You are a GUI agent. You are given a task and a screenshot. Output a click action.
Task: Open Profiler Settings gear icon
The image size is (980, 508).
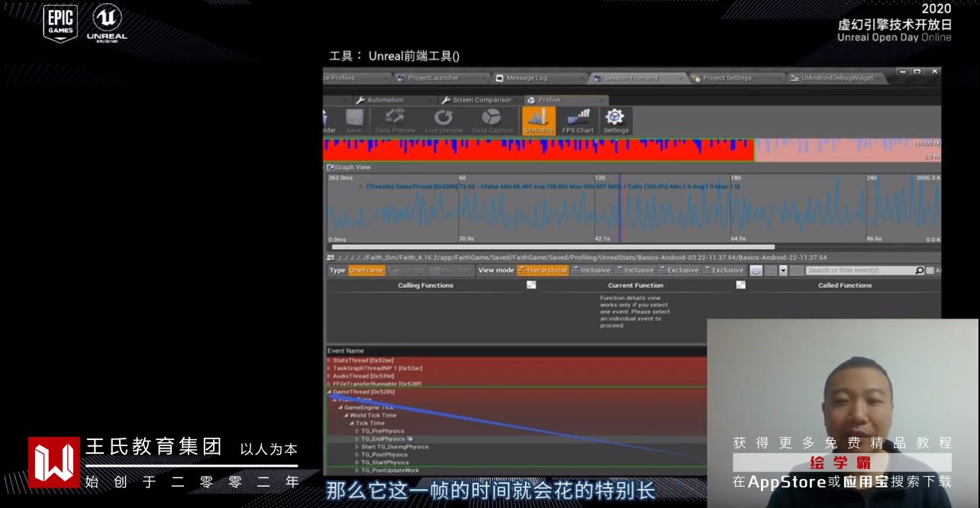click(615, 121)
